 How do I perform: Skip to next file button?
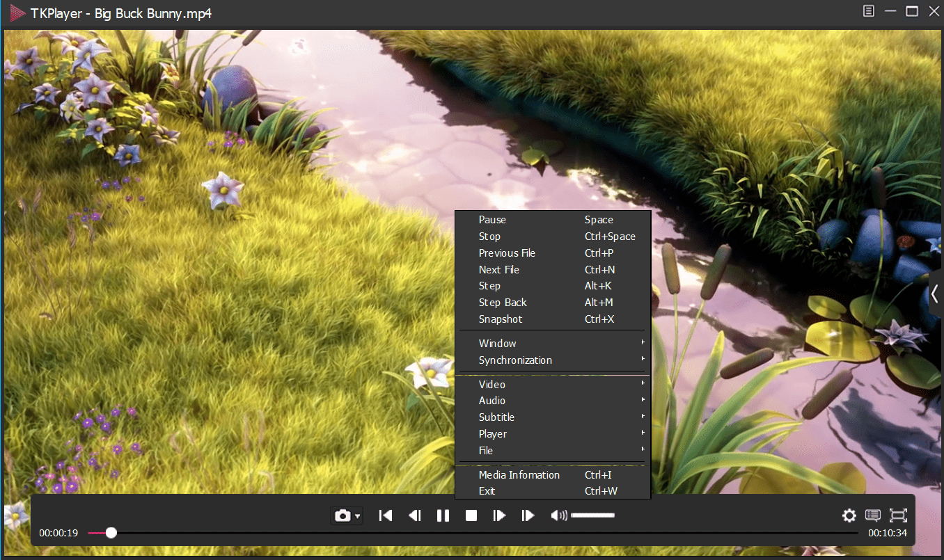pos(528,515)
